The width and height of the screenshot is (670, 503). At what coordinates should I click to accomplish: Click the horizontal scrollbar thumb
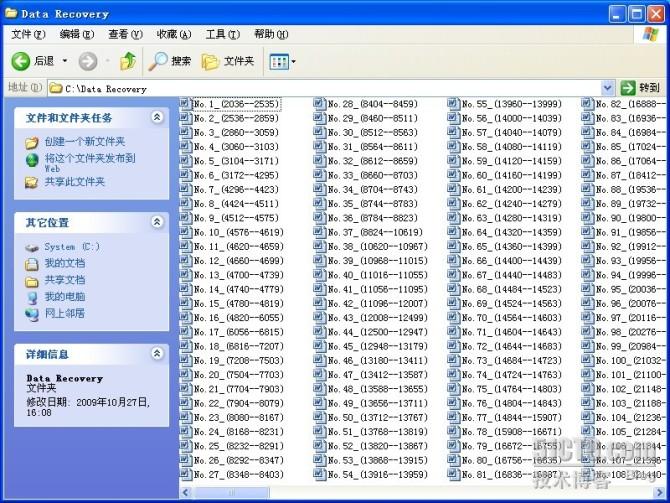[x=231, y=493]
